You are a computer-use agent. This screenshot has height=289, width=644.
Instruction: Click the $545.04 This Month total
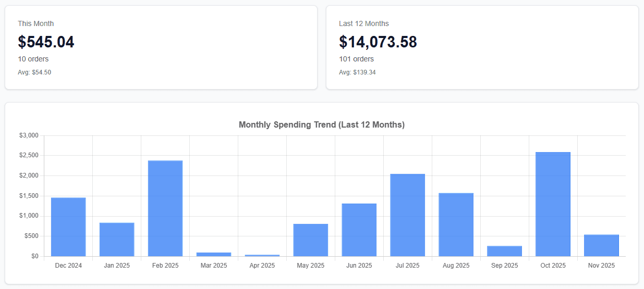[46, 42]
